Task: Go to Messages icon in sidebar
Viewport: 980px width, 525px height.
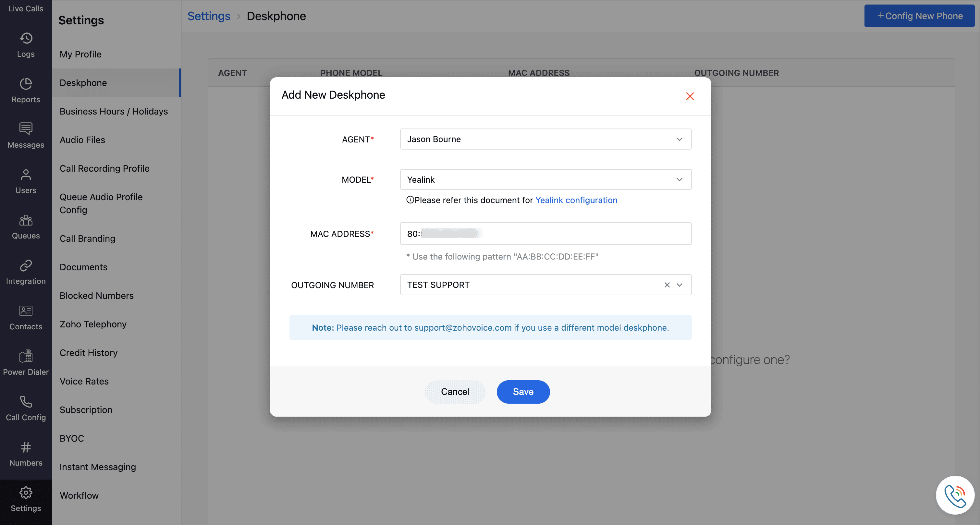Action: pyautogui.click(x=26, y=129)
